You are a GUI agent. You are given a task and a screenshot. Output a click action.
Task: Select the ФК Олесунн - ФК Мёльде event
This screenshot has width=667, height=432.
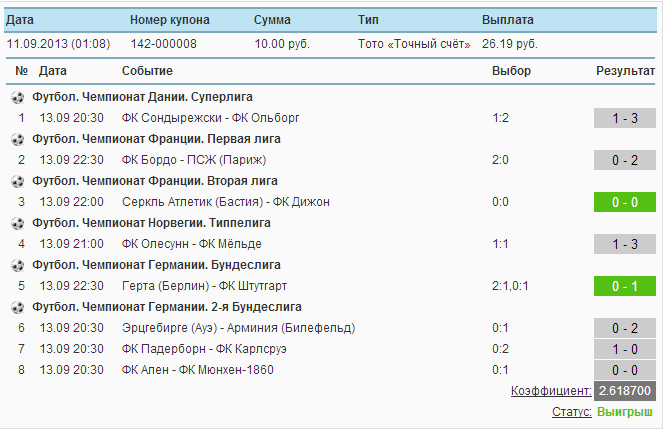coord(191,244)
